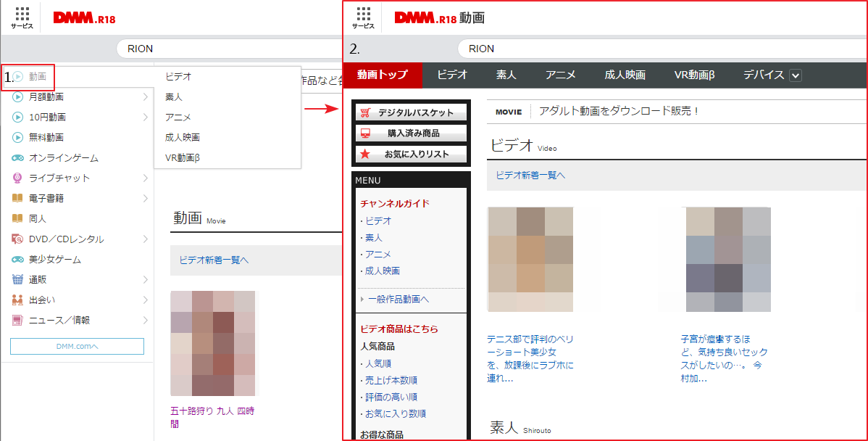This screenshot has width=868, height=441.
Task: Choose ビデオ in the 動画 flyout submenu
Action: [178, 76]
